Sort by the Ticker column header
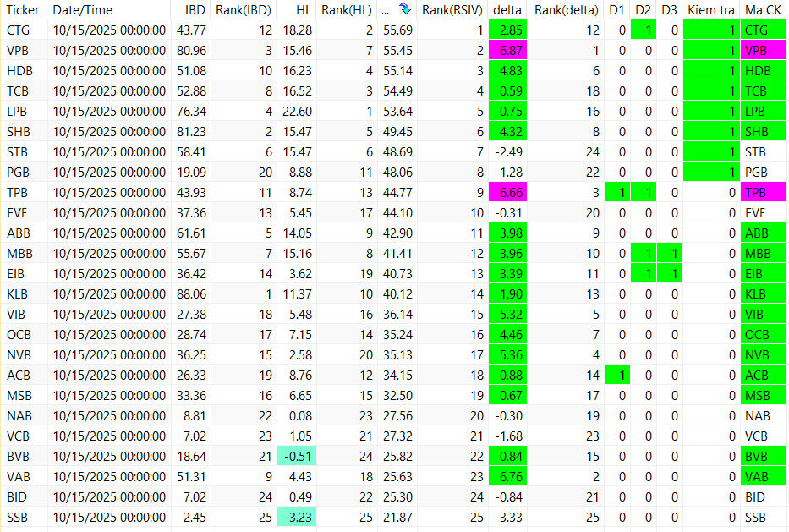Image resolution: width=789 pixels, height=532 pixels. pyautogui.click(x=23, y=10)
